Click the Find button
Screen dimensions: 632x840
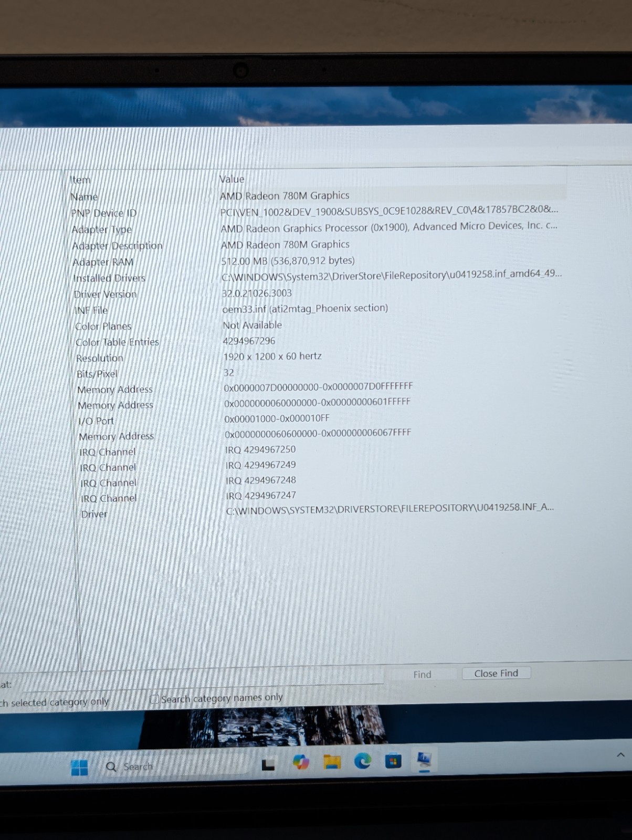tap(422, 674)
